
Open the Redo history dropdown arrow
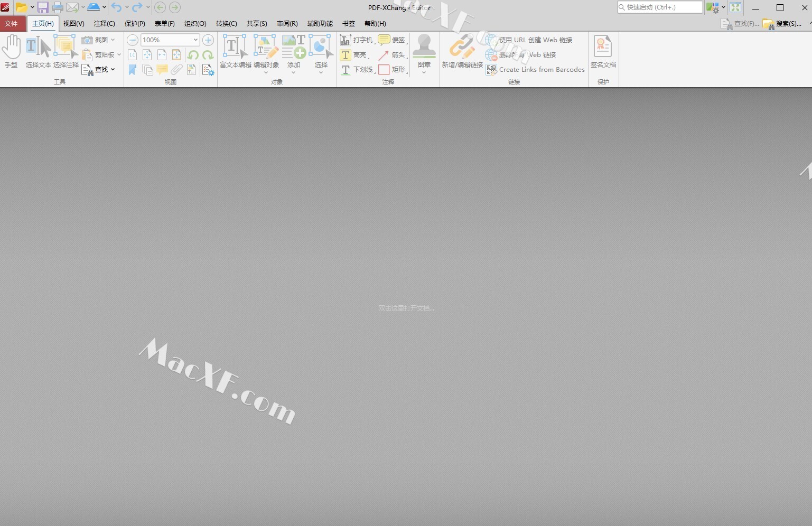tap(148, 7)
